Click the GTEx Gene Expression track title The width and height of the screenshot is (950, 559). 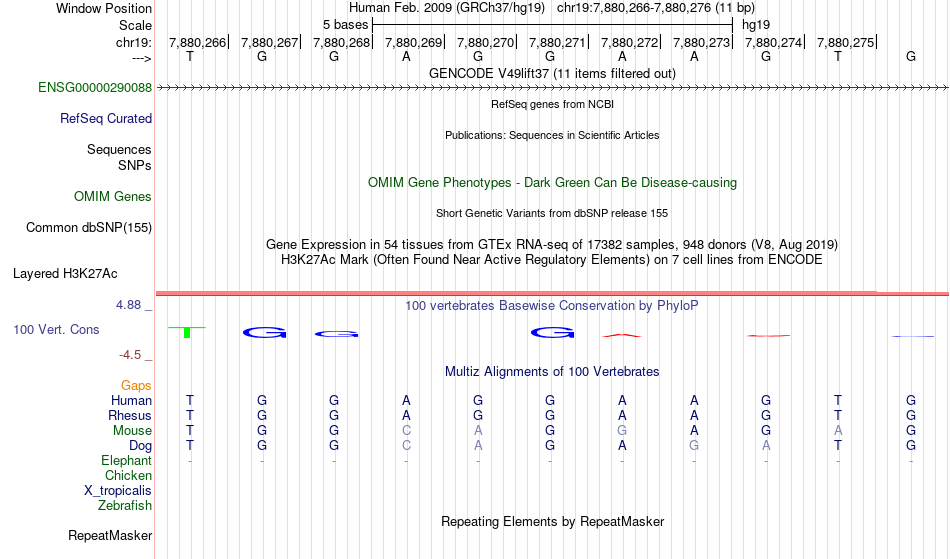point(552,245)
